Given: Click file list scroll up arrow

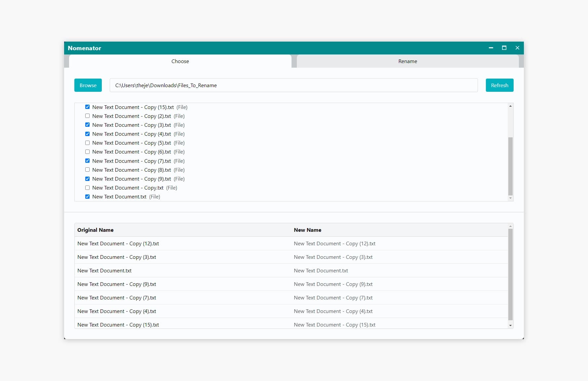Looking at the screenshot, I should point(510,106).
